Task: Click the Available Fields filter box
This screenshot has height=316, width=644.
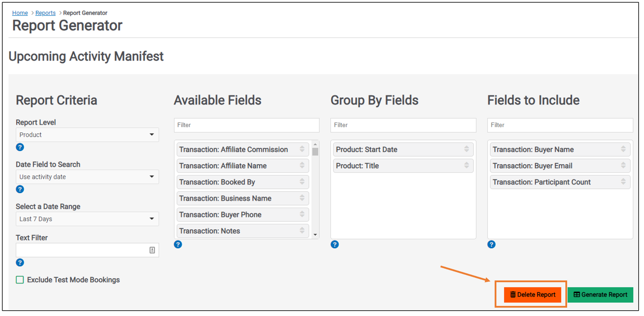Action: 246,125
